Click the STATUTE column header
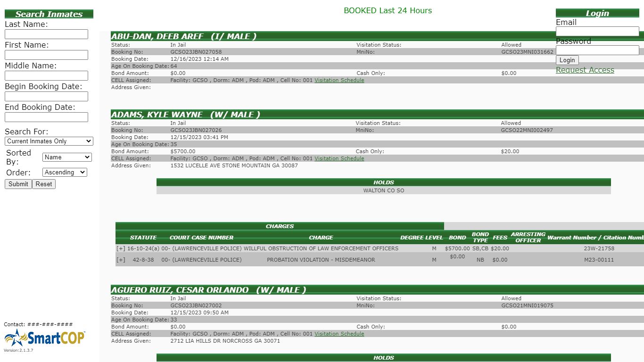 [143, 238]
